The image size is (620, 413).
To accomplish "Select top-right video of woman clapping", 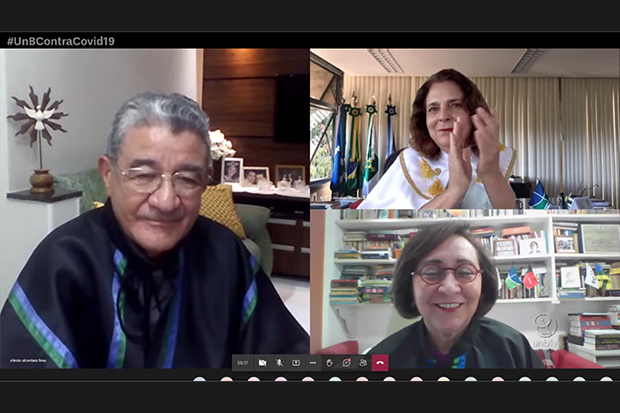I will click(x=464, y=128).
